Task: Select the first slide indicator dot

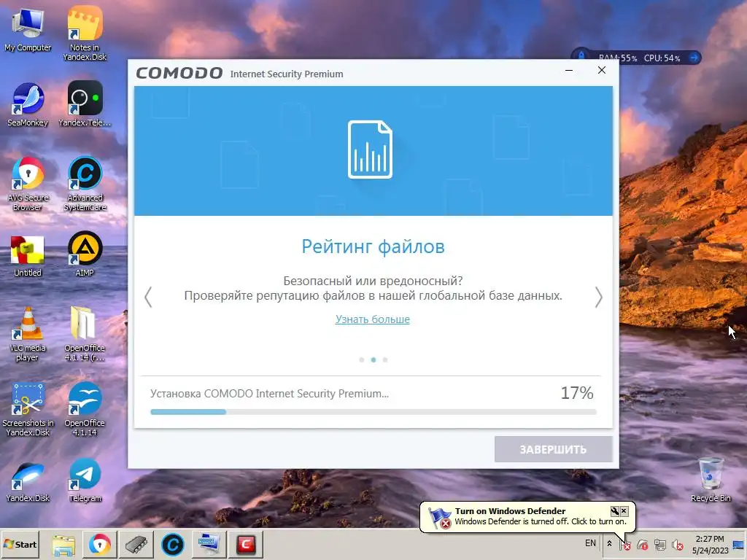Action: [x=362, y=360]
